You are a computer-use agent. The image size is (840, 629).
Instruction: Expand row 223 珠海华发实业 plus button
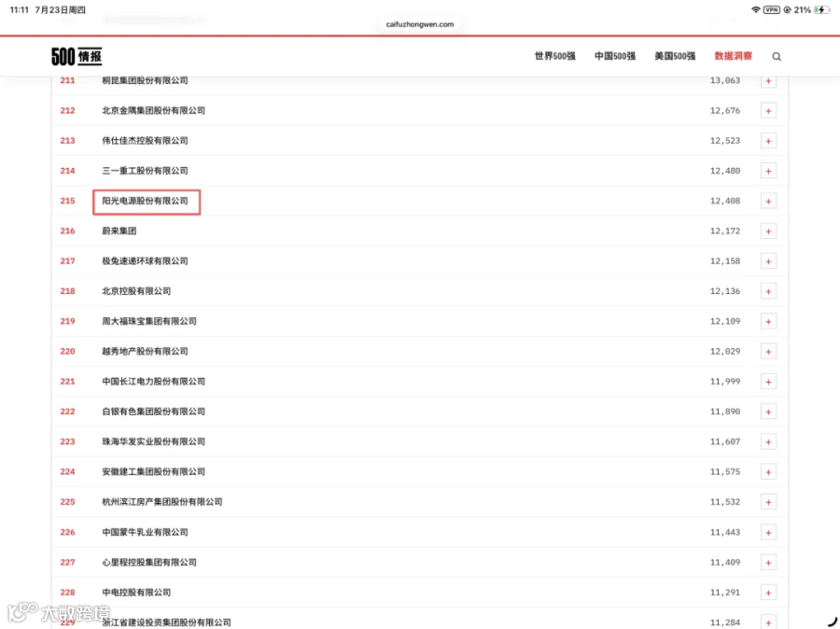768,442
